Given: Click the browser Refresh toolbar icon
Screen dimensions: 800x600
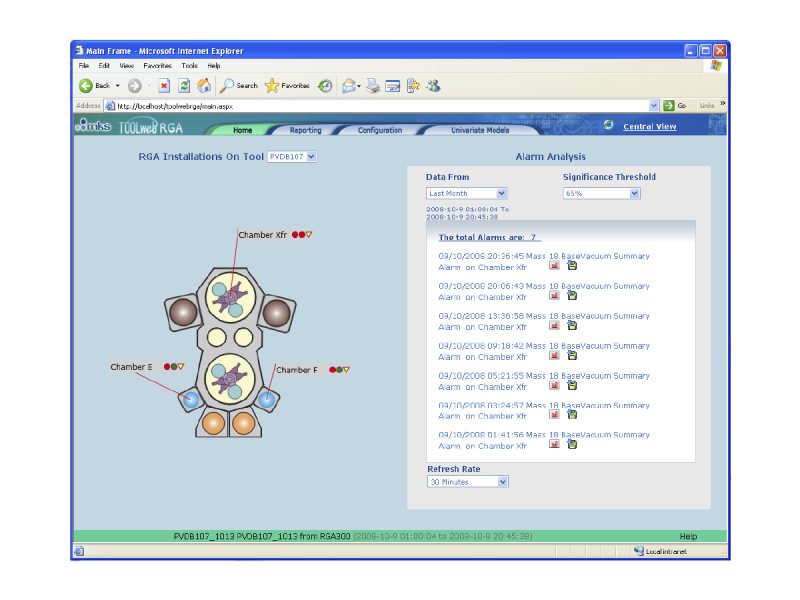Looking at the screenshot, I should coord(184,86).
